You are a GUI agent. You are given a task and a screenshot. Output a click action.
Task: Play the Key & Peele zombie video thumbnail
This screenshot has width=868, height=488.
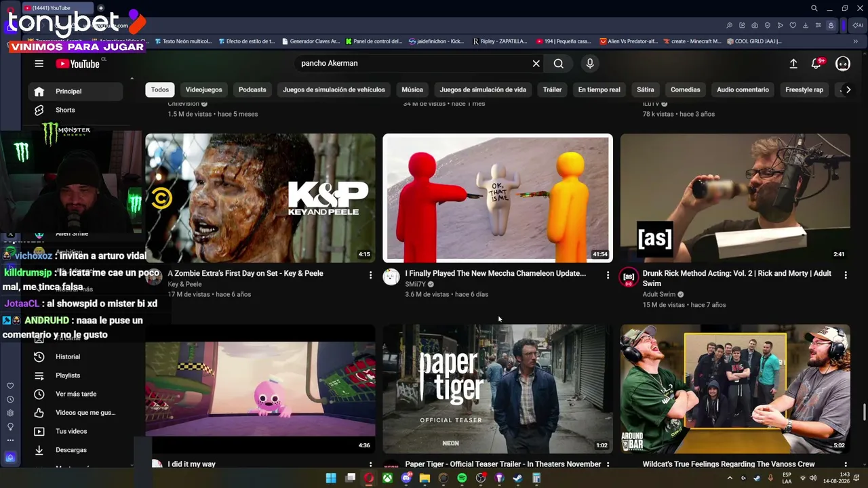click(260, 198)
